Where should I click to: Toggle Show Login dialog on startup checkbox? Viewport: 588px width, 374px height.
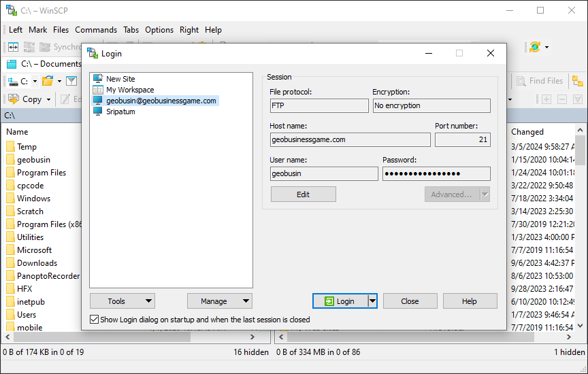[x=94, y=319]
